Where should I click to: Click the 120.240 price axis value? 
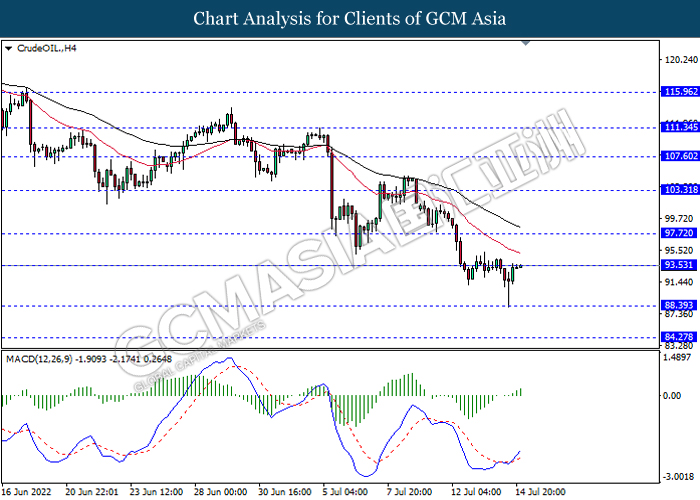coord(681,60)
